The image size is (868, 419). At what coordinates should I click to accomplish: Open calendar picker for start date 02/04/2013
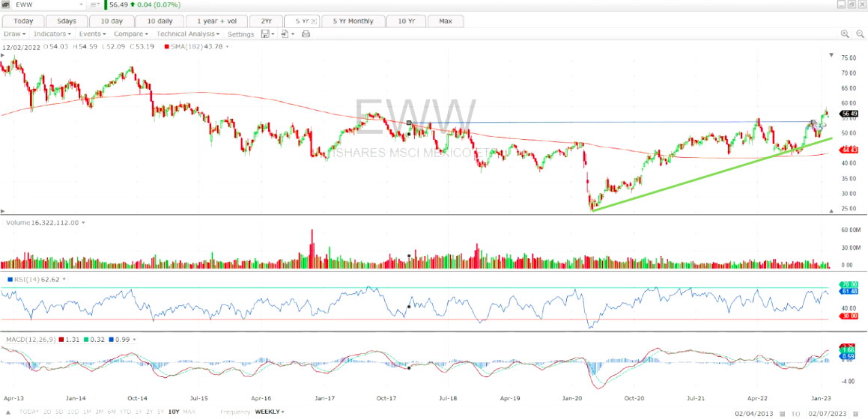click(783, 414)
